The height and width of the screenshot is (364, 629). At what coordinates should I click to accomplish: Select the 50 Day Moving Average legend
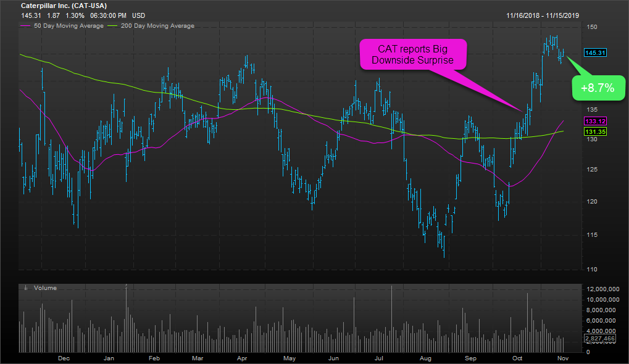62,26
